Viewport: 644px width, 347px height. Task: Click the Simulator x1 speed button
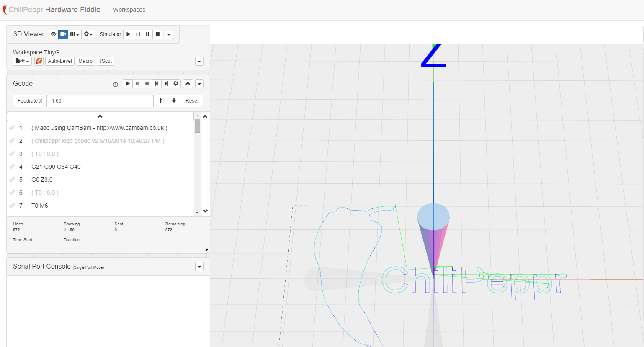coord(138,34)
